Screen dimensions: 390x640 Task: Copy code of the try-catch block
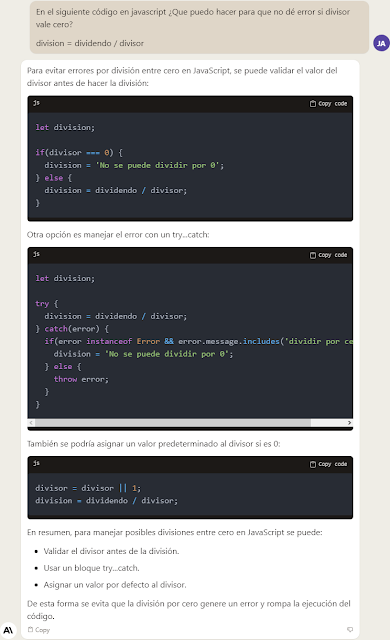(328, 255)
